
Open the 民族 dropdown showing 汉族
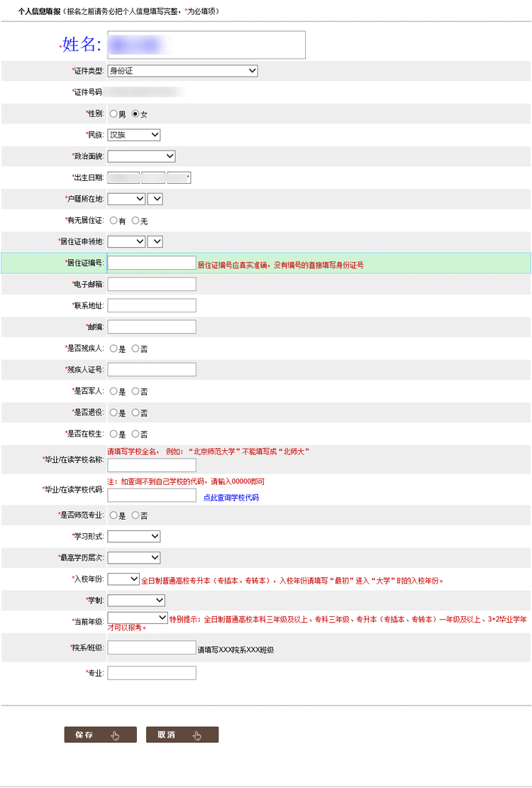point(133,135)
